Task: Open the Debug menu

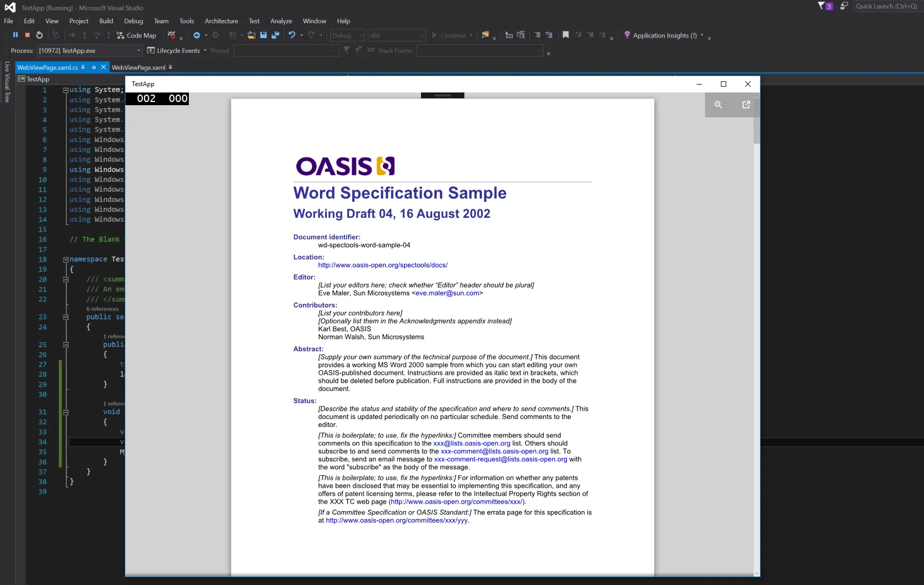Action: [133, 21]
